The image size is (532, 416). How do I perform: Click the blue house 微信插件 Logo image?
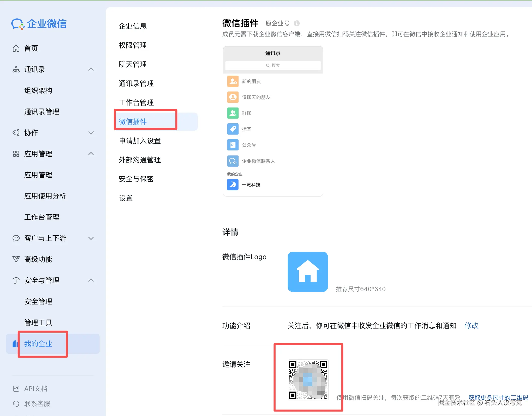point(307,272)
